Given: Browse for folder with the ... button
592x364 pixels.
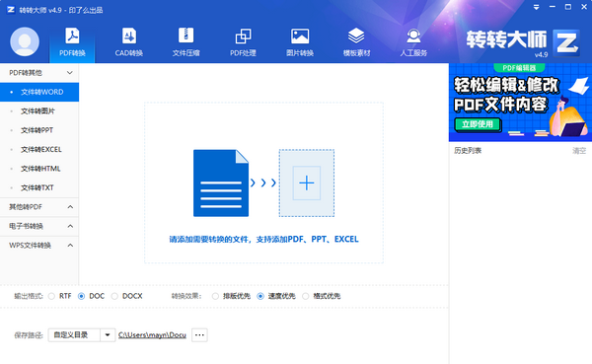Looking at the screenshot, I should (199, 335).
